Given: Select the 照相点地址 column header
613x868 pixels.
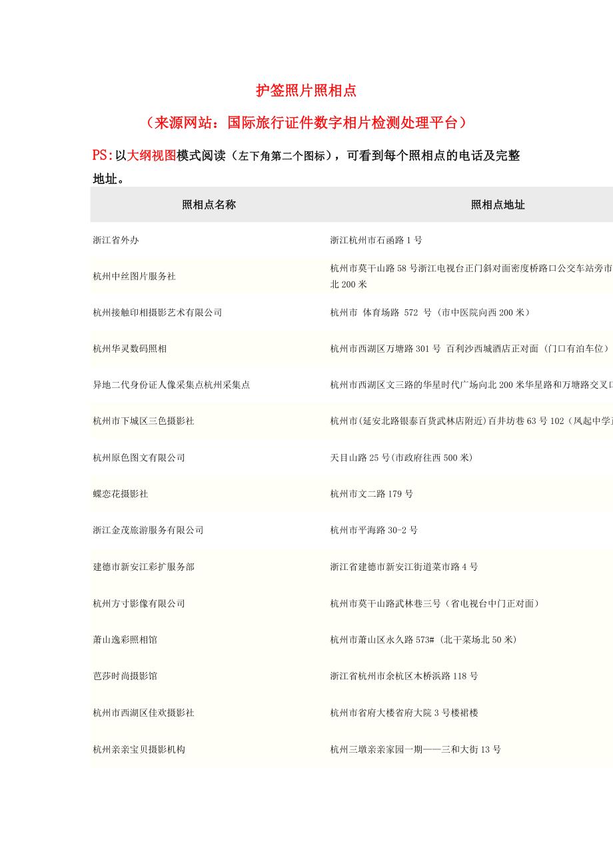Looking at the screenshot, I should (497, 205).
